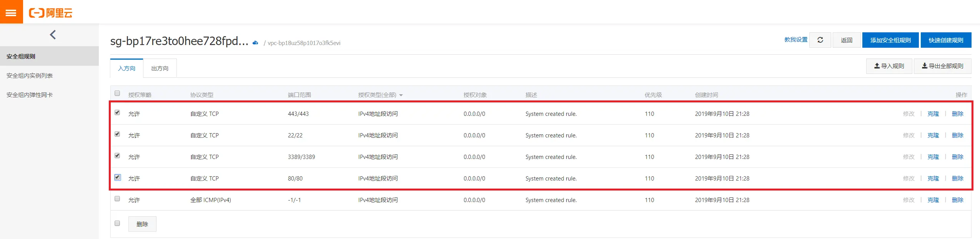Open 安全组内弹性网卡 sidebar item
Screen dimensions: 980x239
tap(49, 95)
